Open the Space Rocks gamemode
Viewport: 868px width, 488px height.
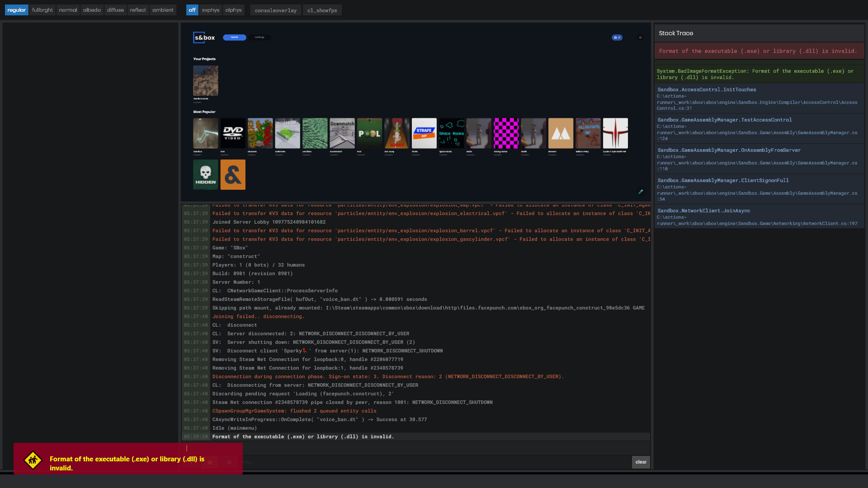[x=451, y=133]
